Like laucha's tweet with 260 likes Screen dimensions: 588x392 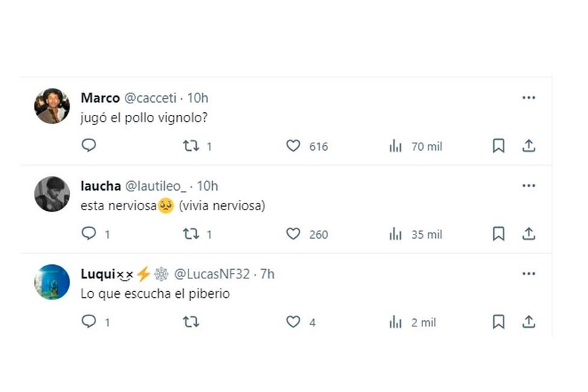click(293, 234)
